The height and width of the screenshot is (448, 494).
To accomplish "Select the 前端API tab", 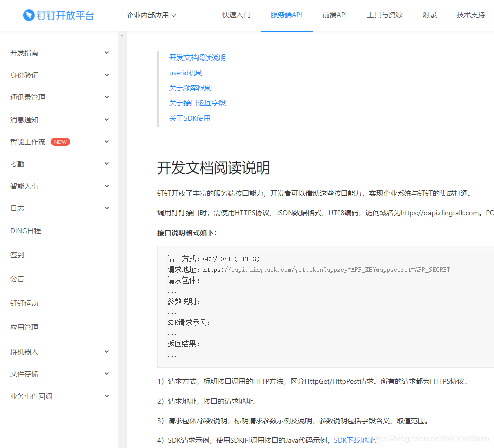I will 335,15.
